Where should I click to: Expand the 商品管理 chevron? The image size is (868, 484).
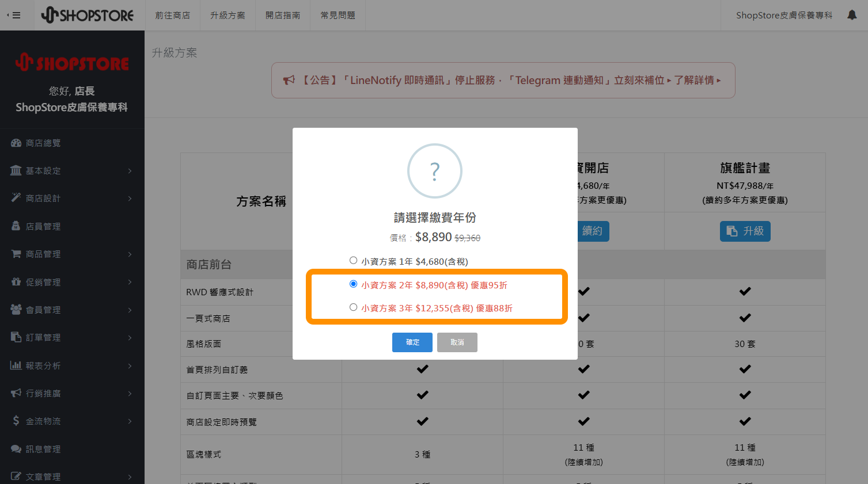(x=130, y=254)
